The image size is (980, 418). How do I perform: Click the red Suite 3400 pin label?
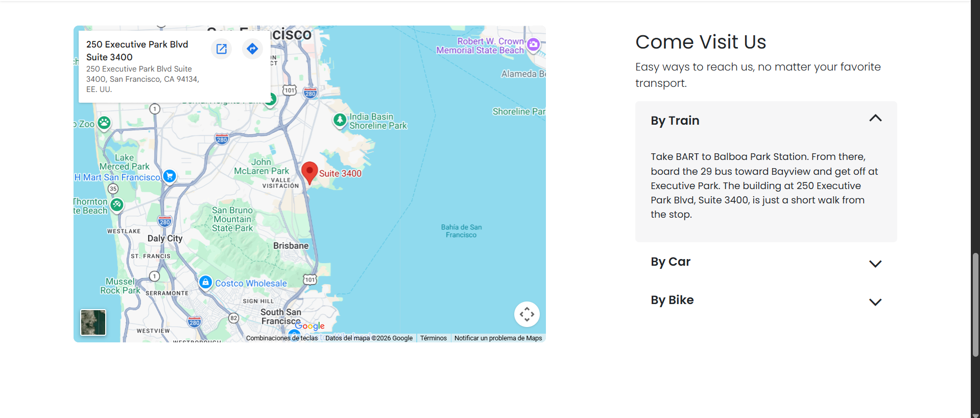(340, 174)
